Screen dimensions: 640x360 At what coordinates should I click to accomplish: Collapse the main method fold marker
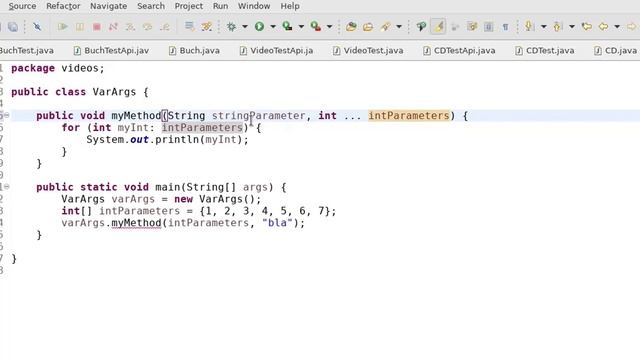point(7,187)
